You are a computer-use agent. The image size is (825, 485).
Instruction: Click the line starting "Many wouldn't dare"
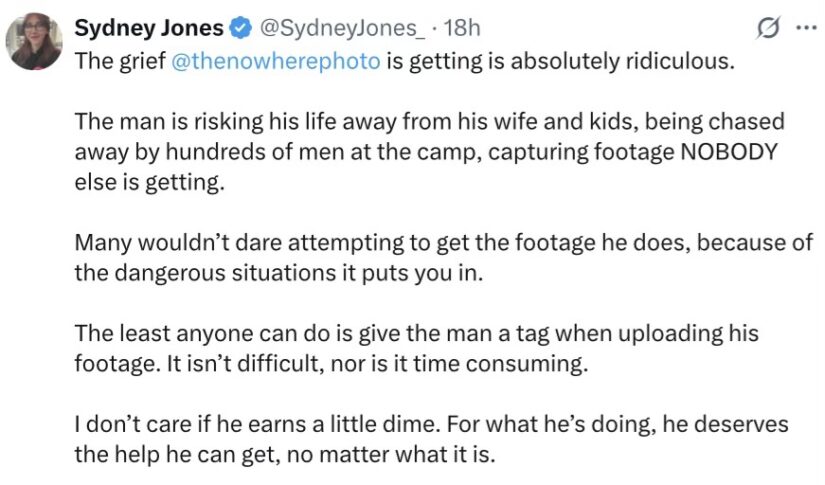point(444,242)
